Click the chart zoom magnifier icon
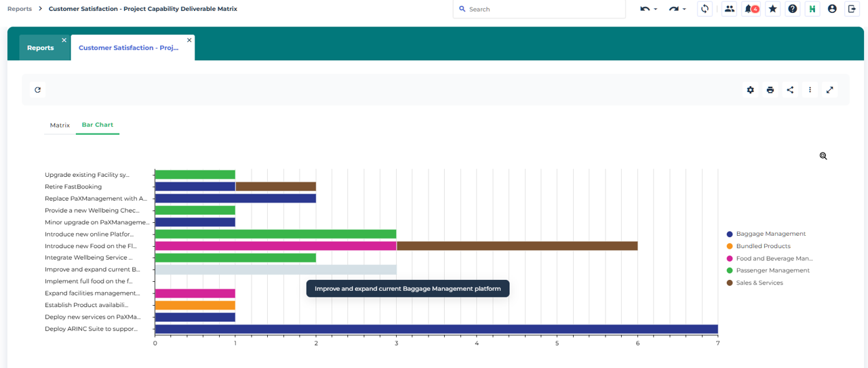Image resolution: width=868 pixels, height=368 pixels. 823,156
